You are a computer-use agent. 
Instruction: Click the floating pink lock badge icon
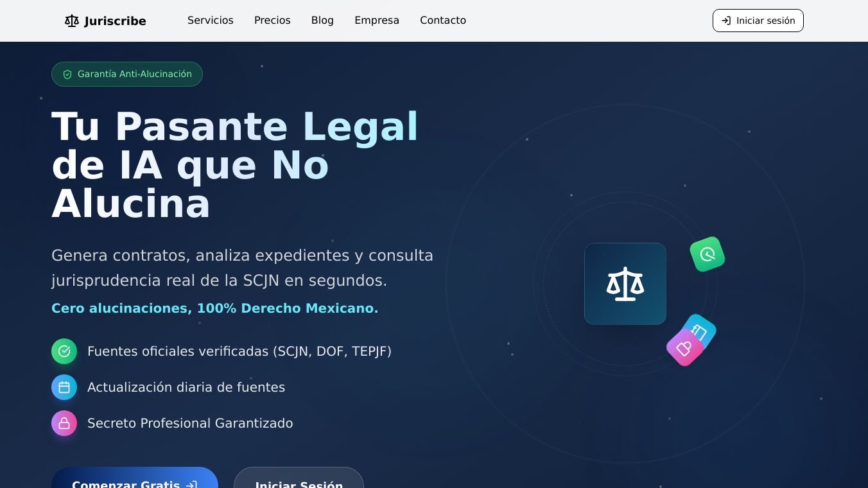click(685, 347)
